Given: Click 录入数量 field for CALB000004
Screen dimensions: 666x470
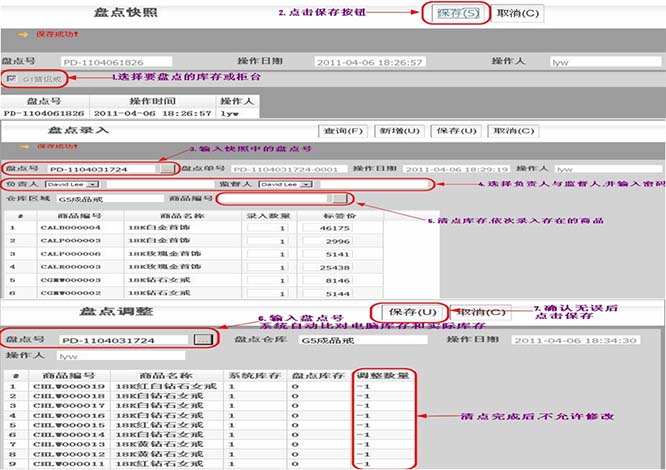Looking at the screenshot, I should (x=267, y=228).
